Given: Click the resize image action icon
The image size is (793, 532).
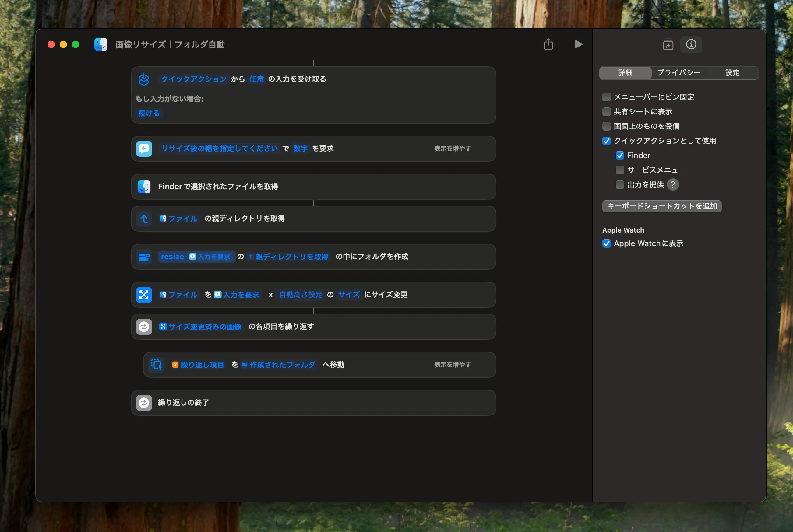Looking at the screenshot, I should point(144,295).
